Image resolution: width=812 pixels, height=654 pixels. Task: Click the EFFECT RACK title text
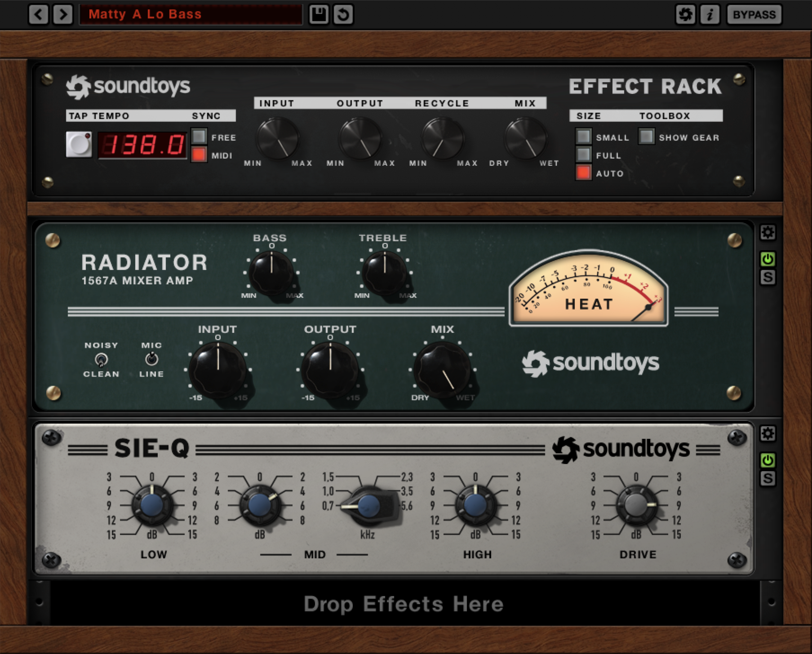coord(645,86)
